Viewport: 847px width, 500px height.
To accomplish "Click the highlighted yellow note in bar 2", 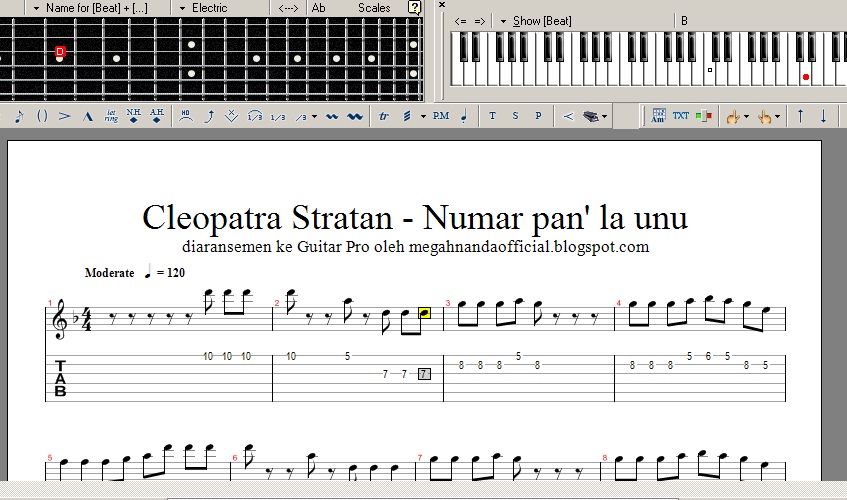I will pos(425,313).
